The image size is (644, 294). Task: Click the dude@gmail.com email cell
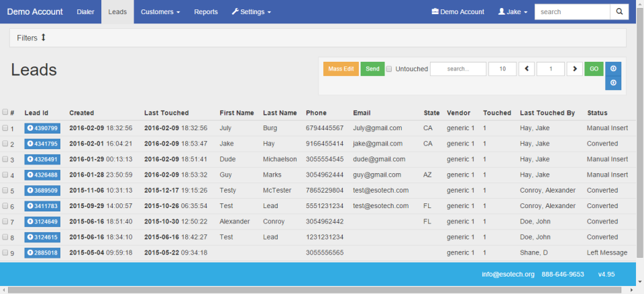coord(379,159)
